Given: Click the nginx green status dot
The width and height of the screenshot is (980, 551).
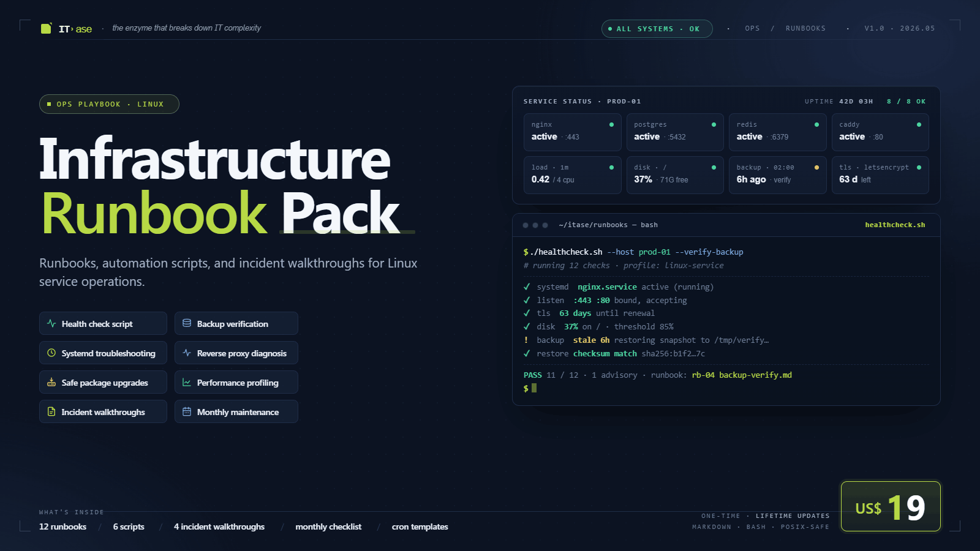Looking at the screenshot, I should pos(611,124).
